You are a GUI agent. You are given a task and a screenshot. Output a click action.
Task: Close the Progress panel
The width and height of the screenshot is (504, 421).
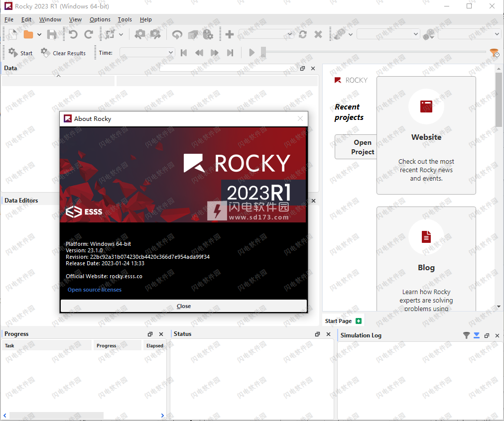[x=161, y=334]
